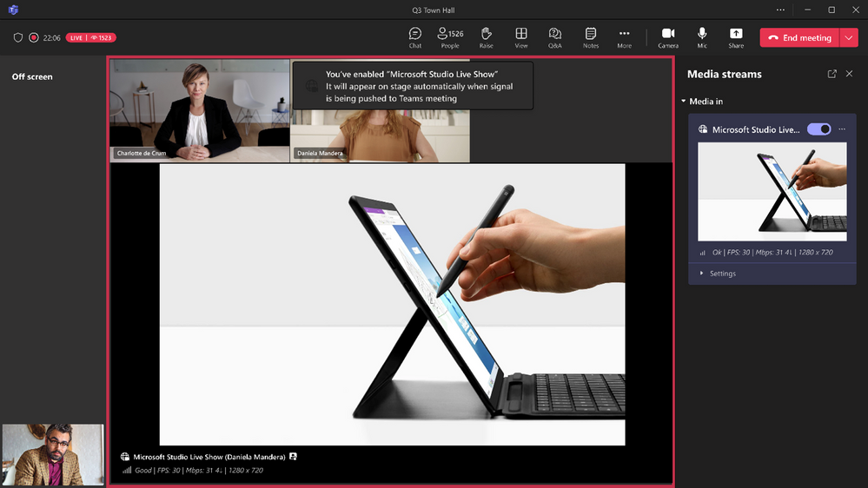Select Charlotte de Crum's video tile
This screenshot has height=488, width=868.
point(199,110)
